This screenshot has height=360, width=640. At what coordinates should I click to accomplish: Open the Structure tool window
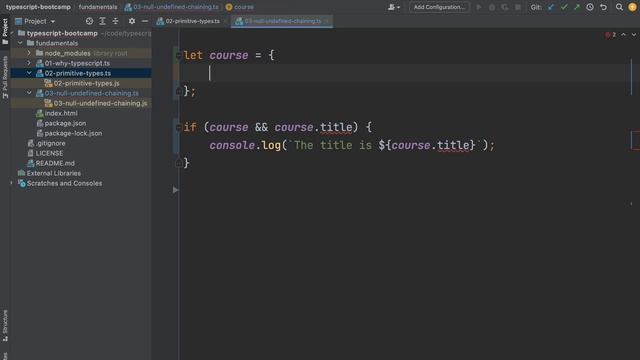pyautogui.click(x=5, y=325)
